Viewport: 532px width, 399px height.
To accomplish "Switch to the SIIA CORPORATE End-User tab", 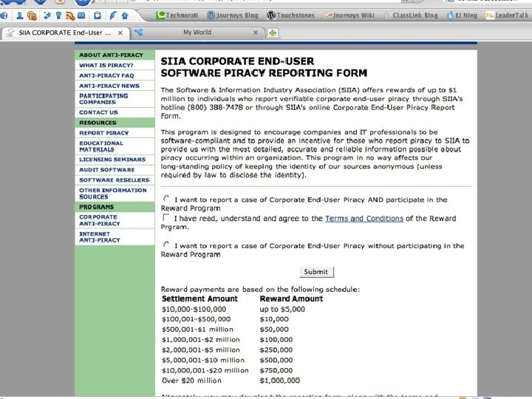I will [65, 33].
